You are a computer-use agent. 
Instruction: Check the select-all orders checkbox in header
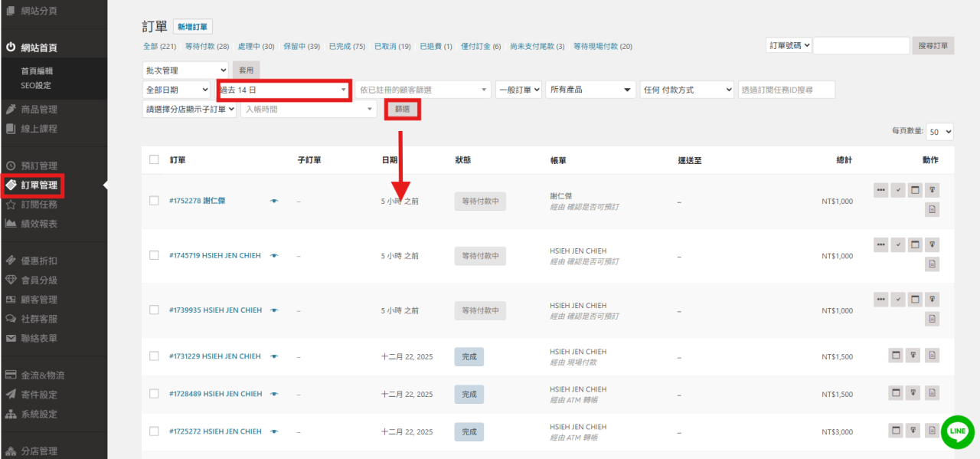click(x=154, y=159)
